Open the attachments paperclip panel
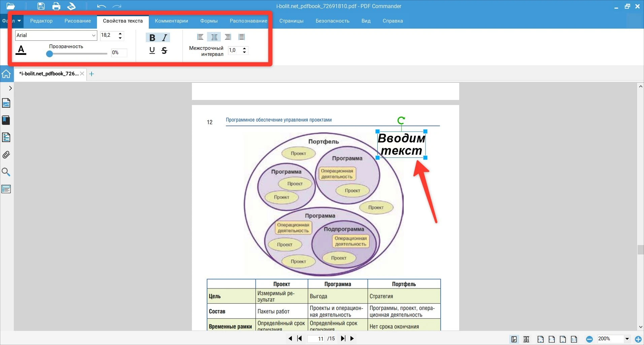This screenshot has width=644, height=345. pos(6,155)
